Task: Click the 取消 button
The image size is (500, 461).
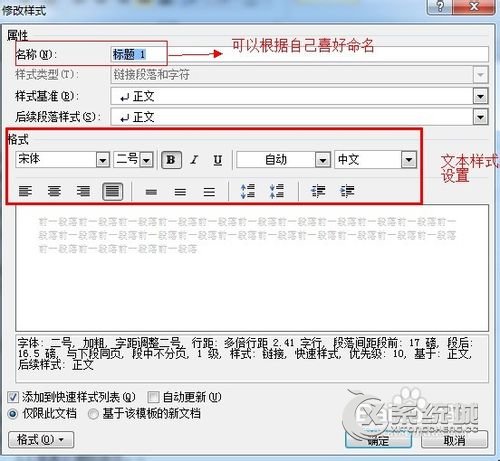Action: [454, 440]
